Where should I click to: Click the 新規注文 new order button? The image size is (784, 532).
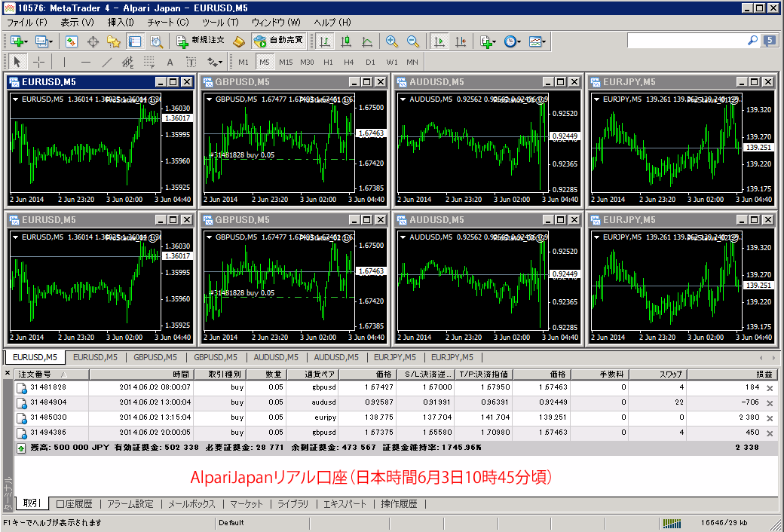click(x=200, y=42)
